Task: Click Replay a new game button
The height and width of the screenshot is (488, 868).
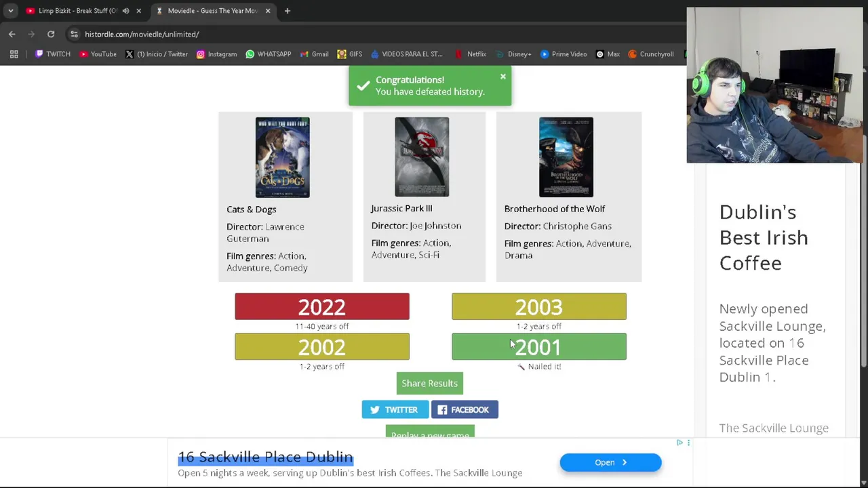Action: coord(430,432)
